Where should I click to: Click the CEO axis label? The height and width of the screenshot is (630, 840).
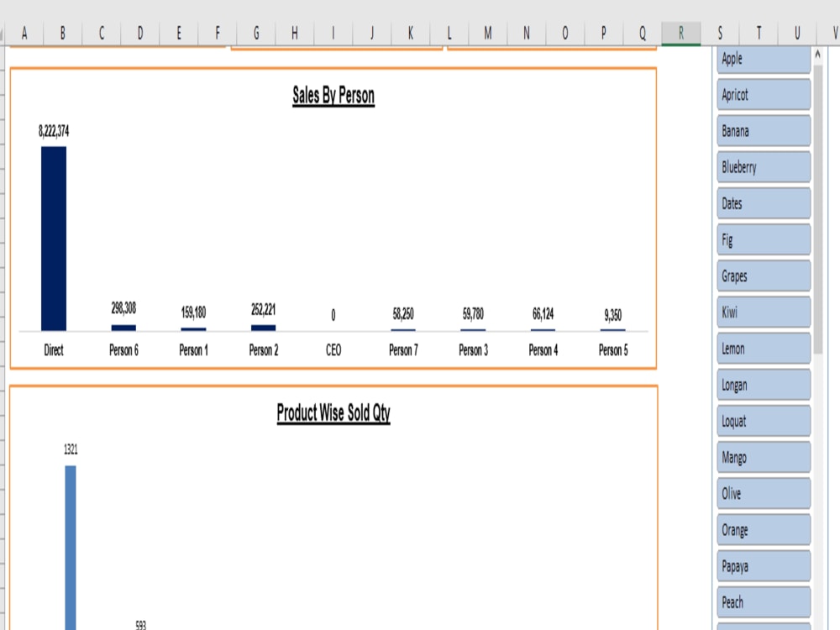tap(333, 350)
